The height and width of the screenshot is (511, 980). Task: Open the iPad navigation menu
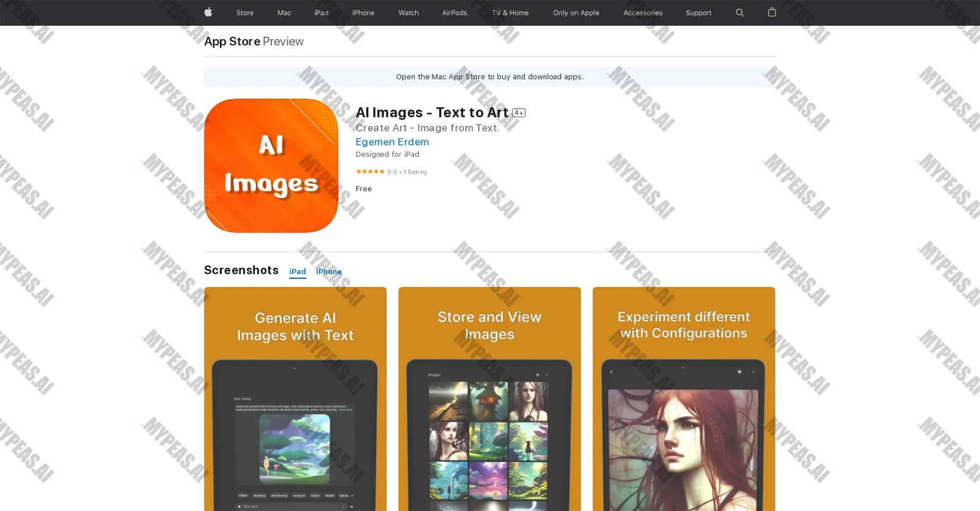(x=322, y=13)
